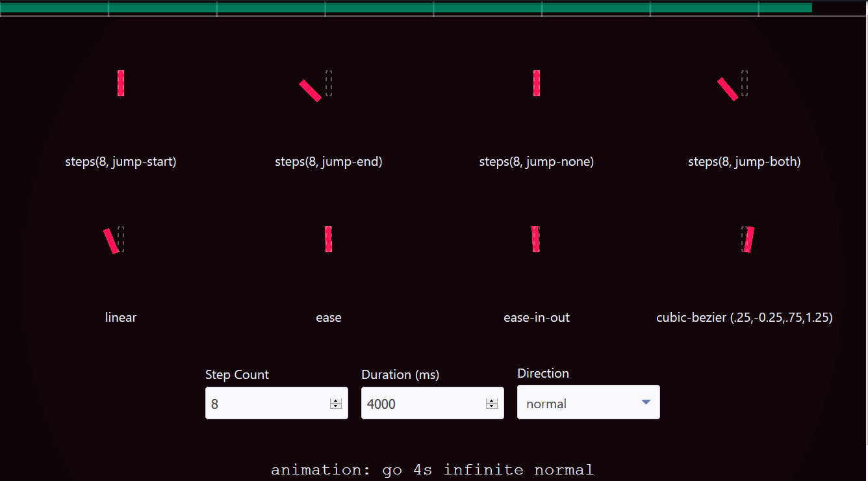This screenshot has width=868, height=481.
Task: Click the red bar above steps(8, jump-none)
Action: coord(537,83)
